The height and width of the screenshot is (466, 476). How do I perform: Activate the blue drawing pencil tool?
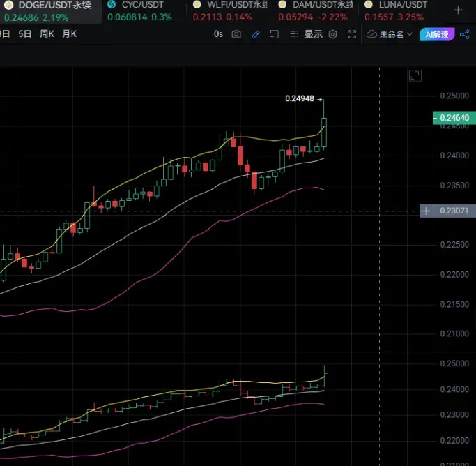pyautogui.click(x=256, y=34)
